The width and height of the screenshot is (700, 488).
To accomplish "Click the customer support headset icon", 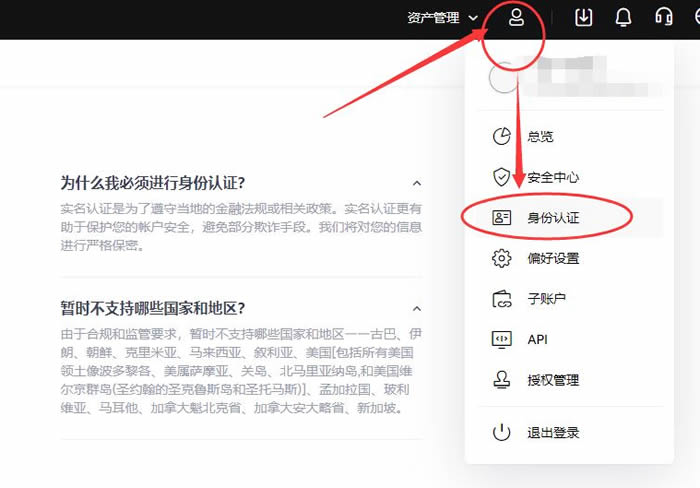I will (x=663, y=18).
